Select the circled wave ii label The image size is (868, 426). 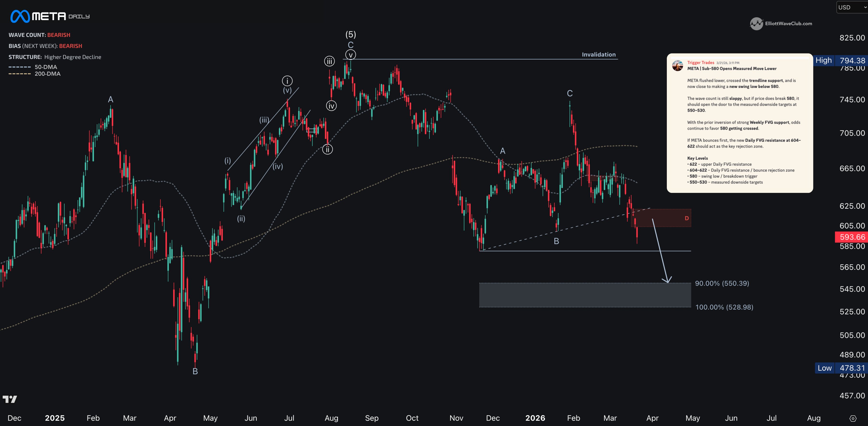pyautogui.click(x=327, y=149)
